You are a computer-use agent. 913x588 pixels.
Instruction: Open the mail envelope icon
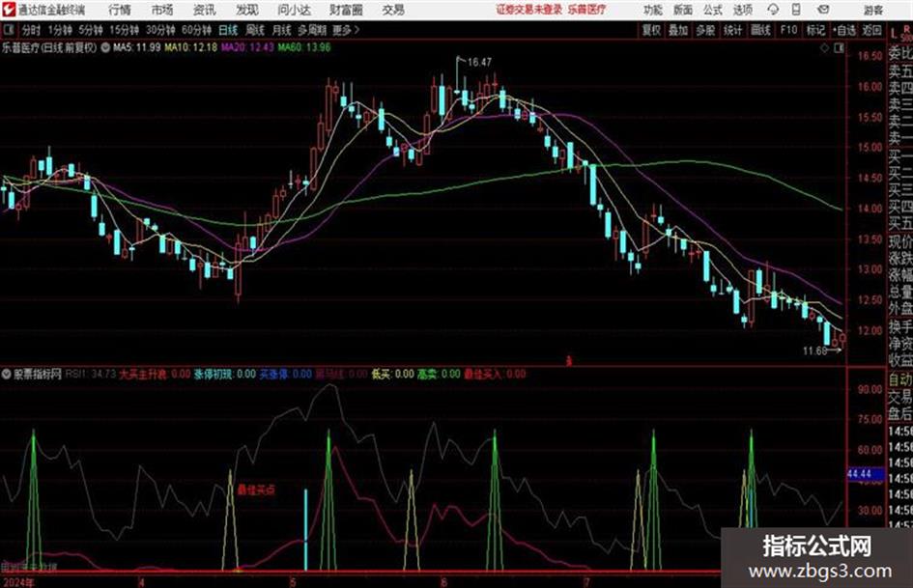point(823,10)
